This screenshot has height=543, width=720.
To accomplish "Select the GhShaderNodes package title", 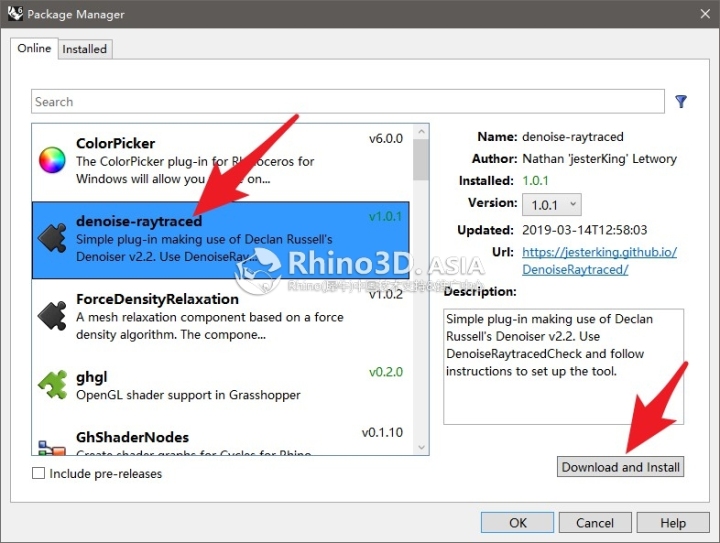I will (x=133, y=437).
